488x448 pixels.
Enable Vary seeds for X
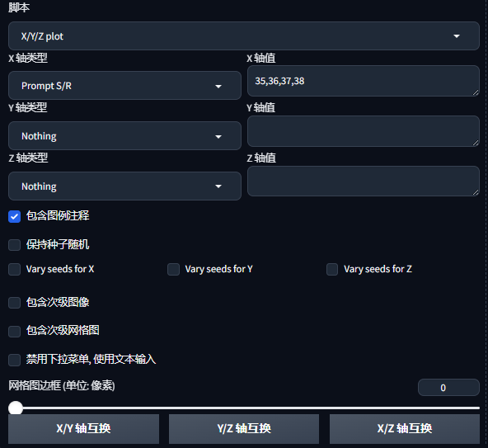click(14, 269)
